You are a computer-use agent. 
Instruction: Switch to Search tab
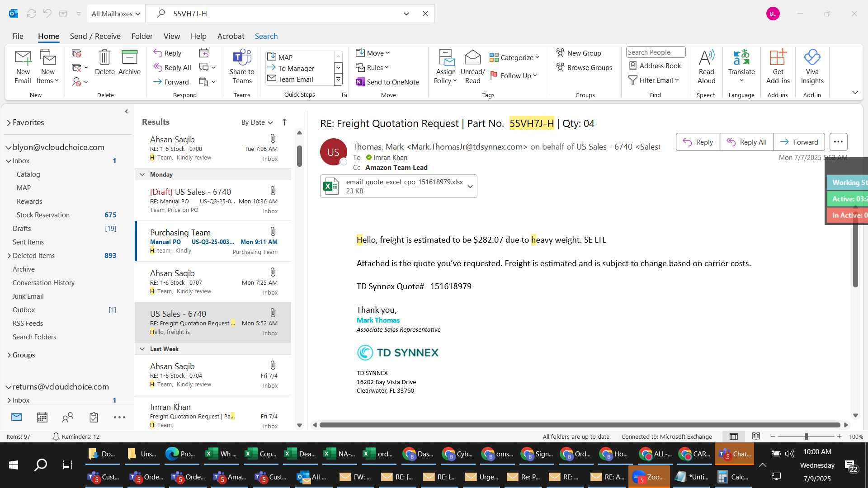pyautogui.click(x=266, y=36)
